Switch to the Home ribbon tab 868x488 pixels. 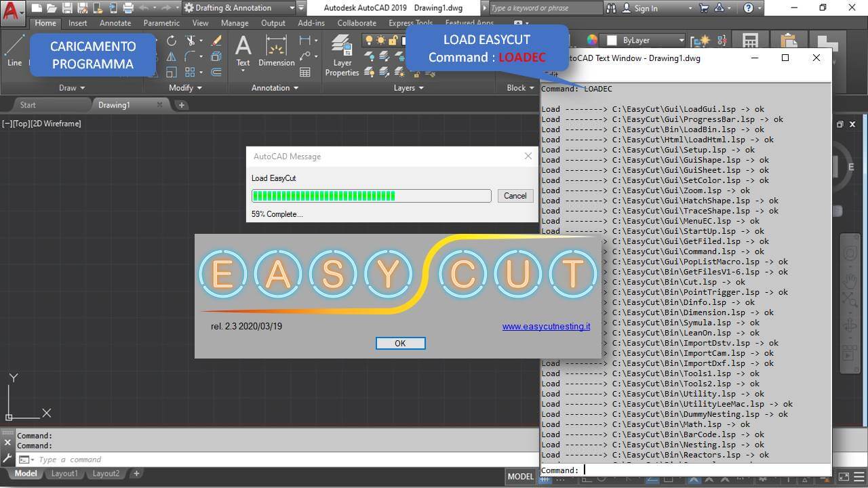(x=45, y=23)
